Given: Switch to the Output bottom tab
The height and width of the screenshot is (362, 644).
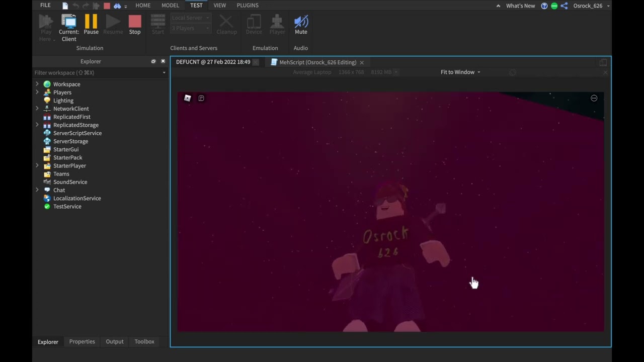Looking at the screenshot, I should click(115, 341).
